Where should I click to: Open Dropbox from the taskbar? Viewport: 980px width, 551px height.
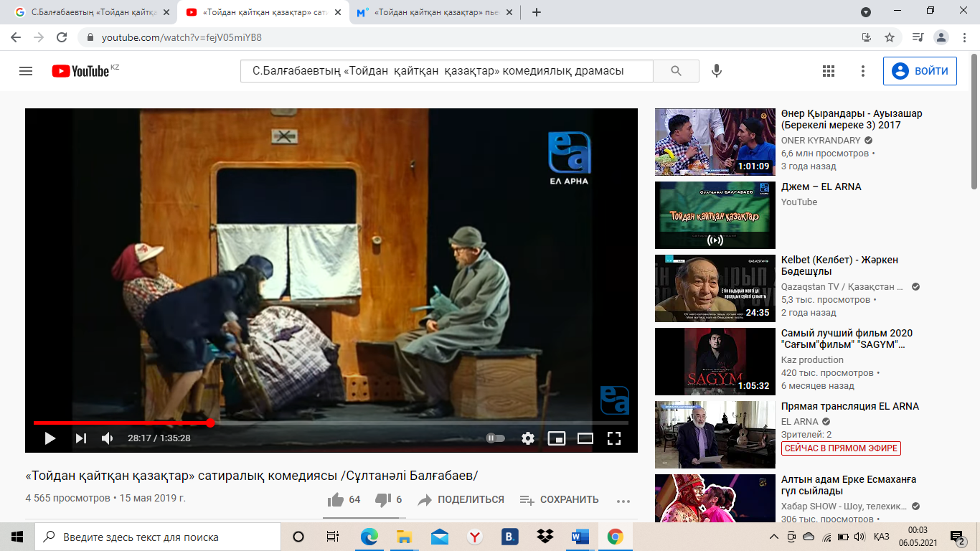click(x=545, y=537)
